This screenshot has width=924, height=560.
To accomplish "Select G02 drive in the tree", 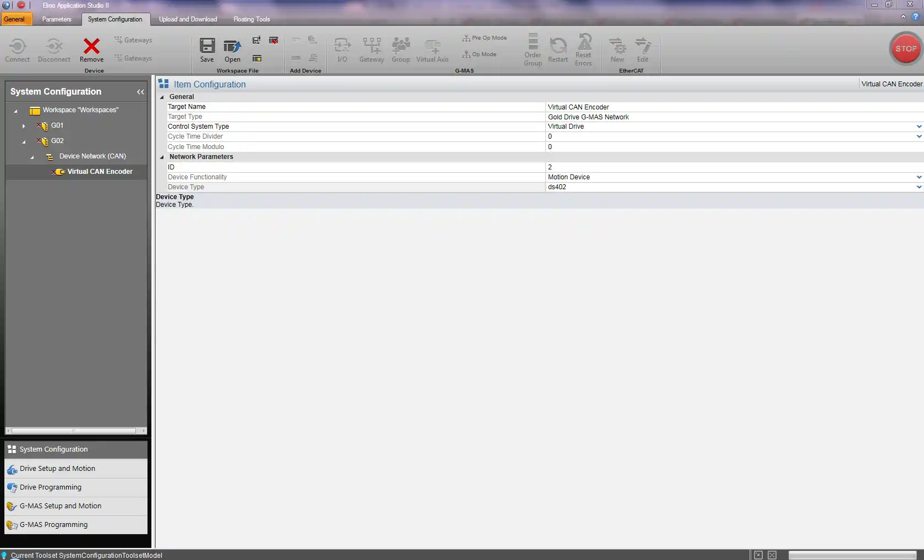I will click(x=57, y=141).
